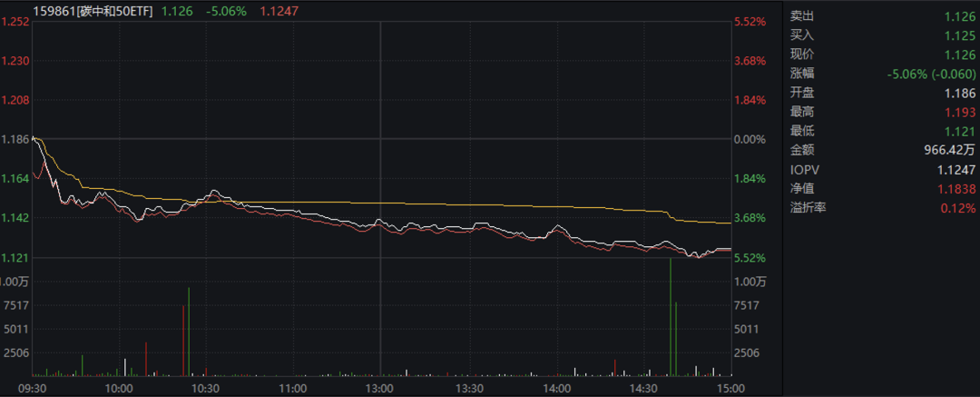Click the 10:30 time axis label
Screen dimensions: 980x397
[206, 388]
